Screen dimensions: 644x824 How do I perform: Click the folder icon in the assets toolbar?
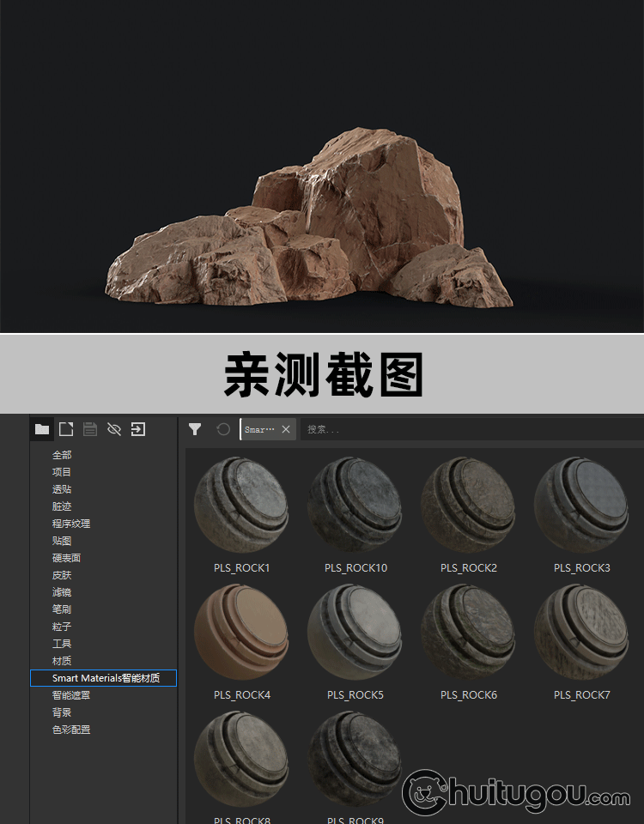point(41,429)
